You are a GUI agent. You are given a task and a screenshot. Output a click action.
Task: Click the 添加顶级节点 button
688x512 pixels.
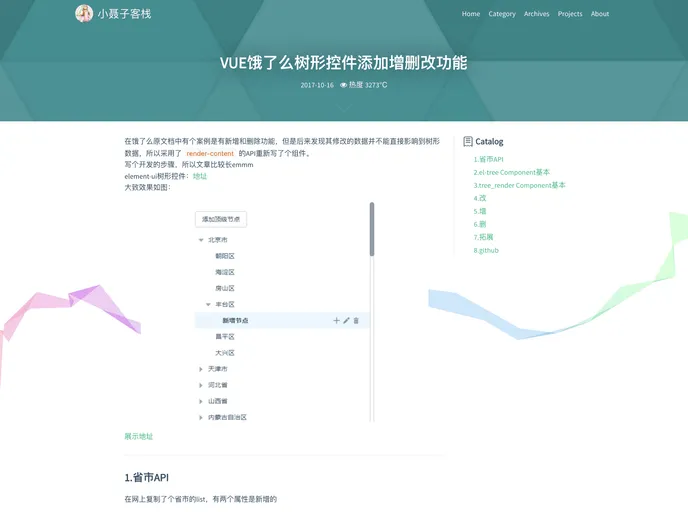(x=221, y=219)
